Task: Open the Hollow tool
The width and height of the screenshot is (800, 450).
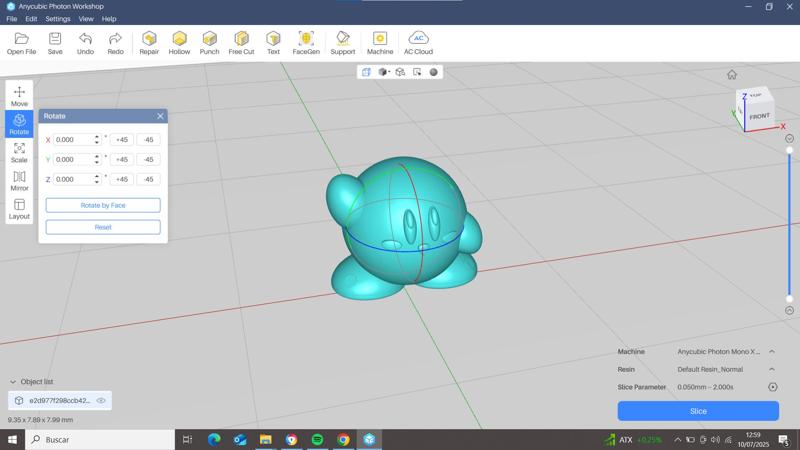Action: point(179,43)
